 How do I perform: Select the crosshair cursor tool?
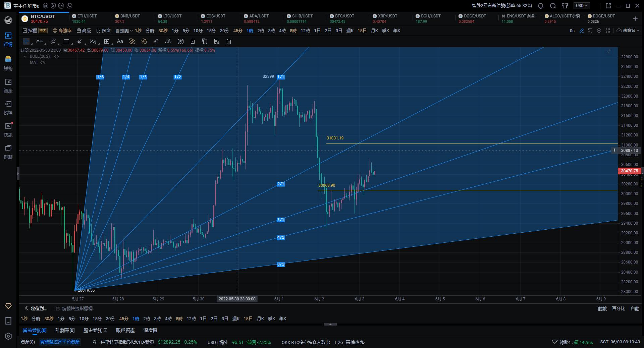click(x=26, y=41)
